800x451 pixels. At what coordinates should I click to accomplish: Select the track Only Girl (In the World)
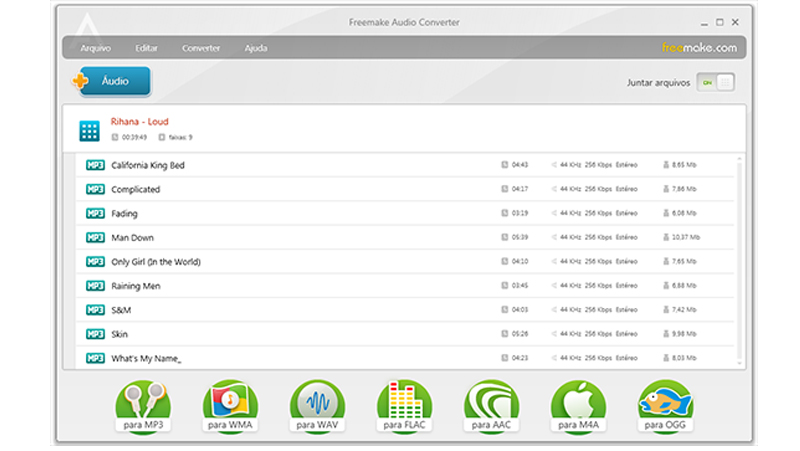(x=156, y=262)
